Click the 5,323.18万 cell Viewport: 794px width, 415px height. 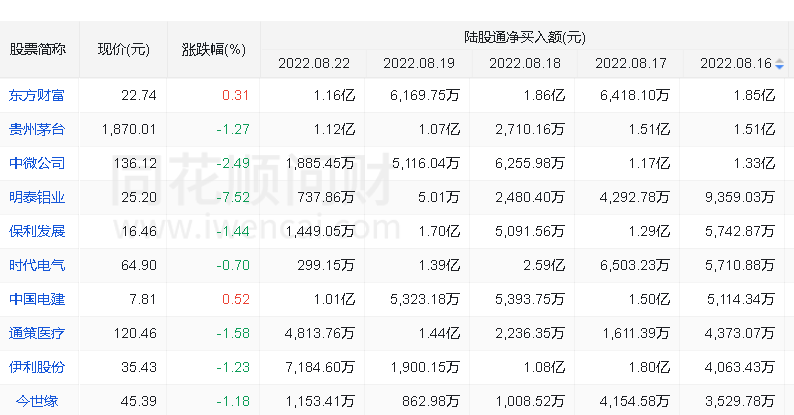click(x=425, y=299)
